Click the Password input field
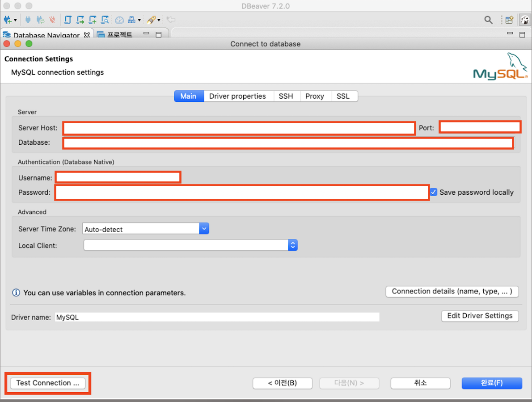This screenshot has height=402, width=532. tap(242, 193)
